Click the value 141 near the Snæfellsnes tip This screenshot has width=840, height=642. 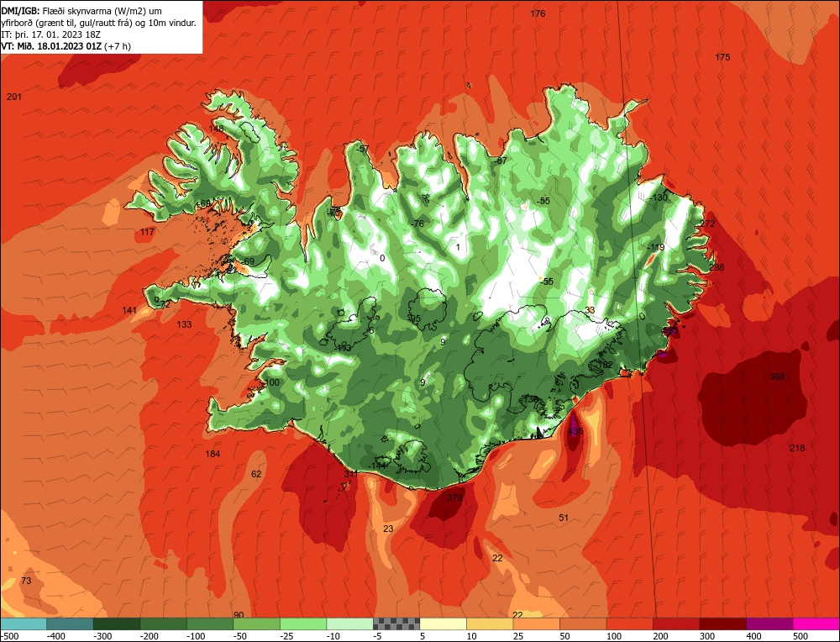(129, 310)
